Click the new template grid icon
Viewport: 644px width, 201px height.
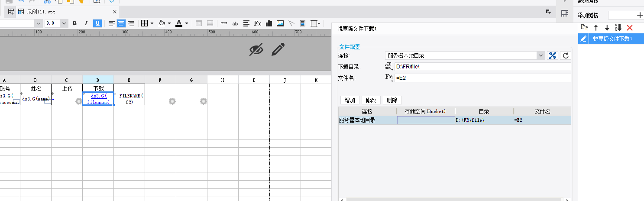(x=11, y=12)
